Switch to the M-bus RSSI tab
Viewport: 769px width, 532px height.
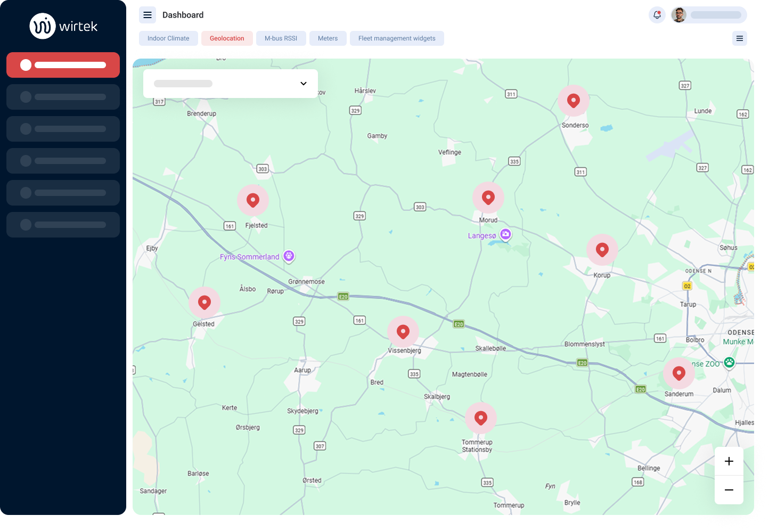(x=281, y=38)
